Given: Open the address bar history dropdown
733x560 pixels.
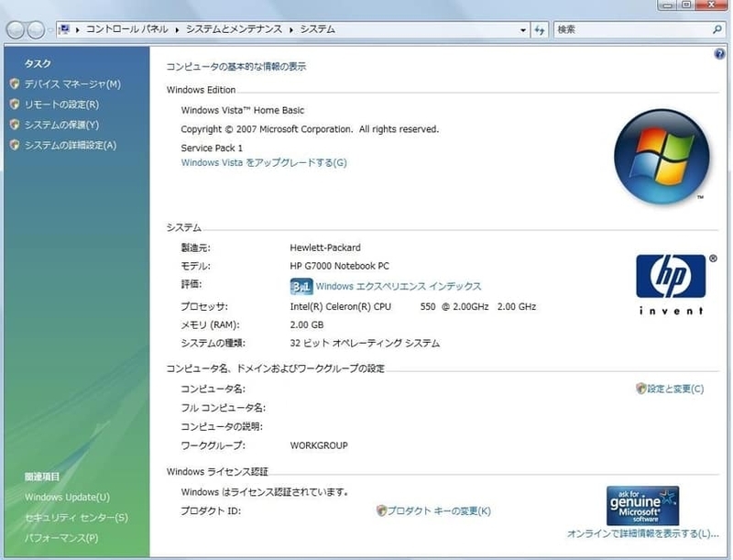Looking at the screenshot, I should point(522,30).
